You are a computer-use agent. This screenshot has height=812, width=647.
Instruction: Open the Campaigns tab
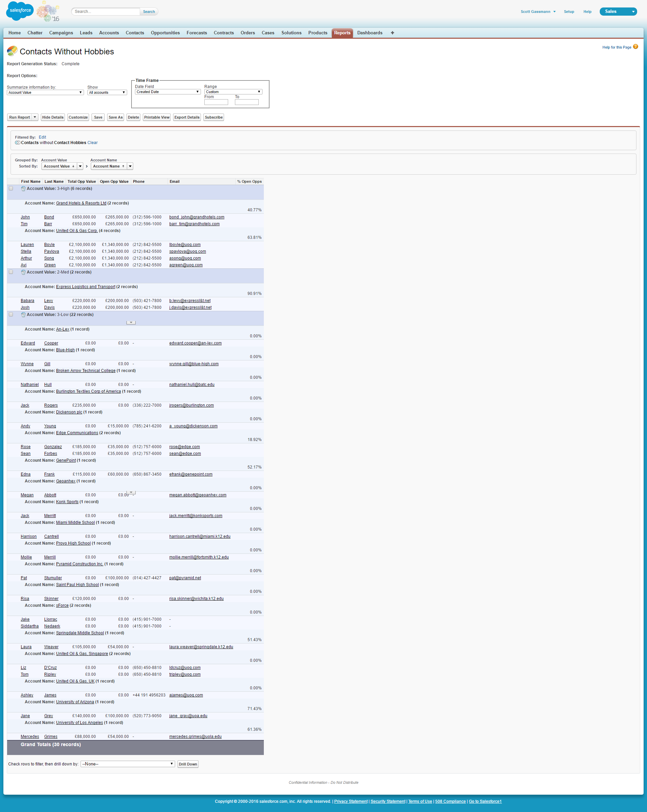pos(61,33)
